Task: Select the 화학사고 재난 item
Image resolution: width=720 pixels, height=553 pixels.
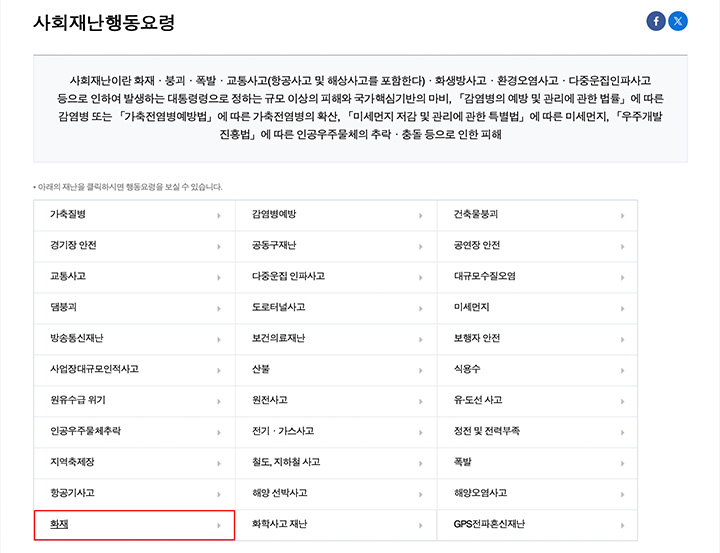Action: pyautogui.click(x=336, y=525)
